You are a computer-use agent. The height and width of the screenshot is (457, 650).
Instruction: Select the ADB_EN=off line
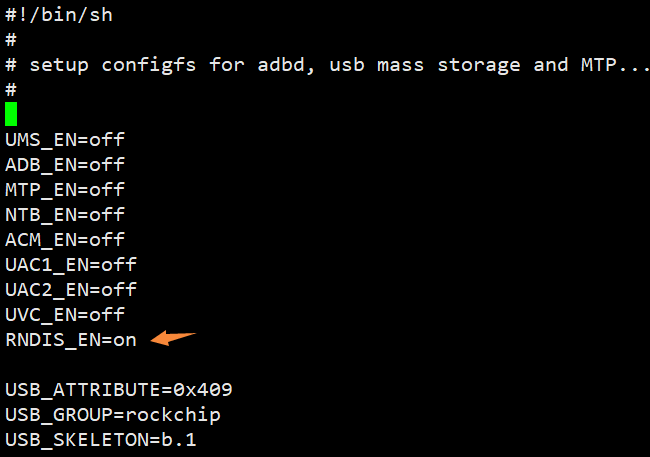tap(65, 165)
